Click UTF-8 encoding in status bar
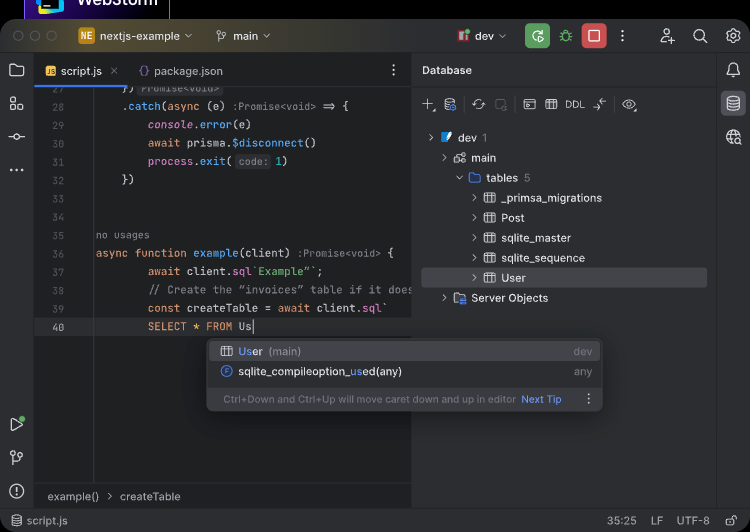 pyautogui.click(x=693, y=521)
